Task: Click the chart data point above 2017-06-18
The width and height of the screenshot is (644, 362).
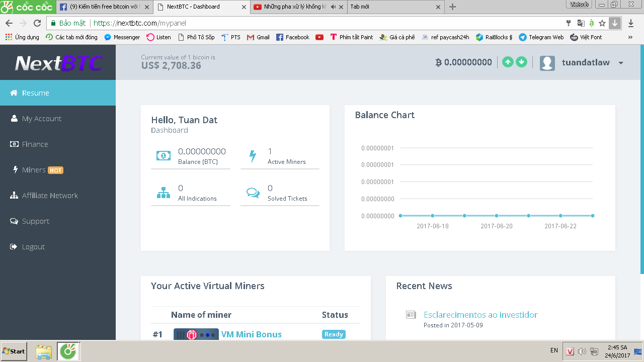Action: tap(433, 216)
